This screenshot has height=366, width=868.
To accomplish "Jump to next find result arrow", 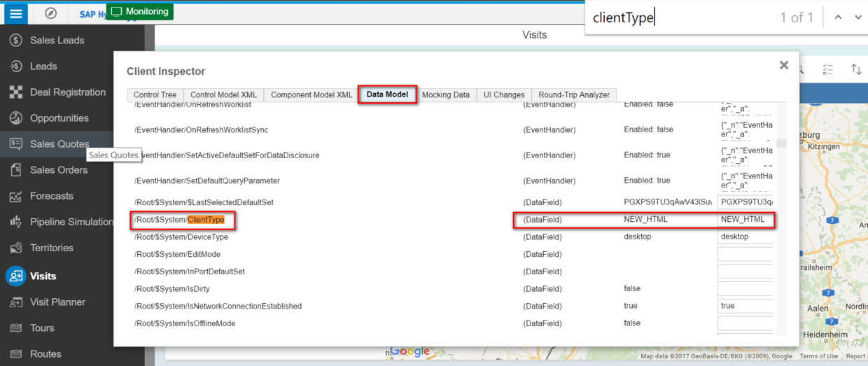I will (x=858, y=17).
